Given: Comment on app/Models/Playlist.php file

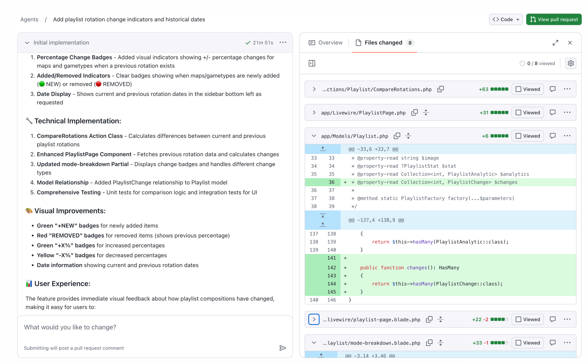Looking at the screenshot, I should (553, 136).
